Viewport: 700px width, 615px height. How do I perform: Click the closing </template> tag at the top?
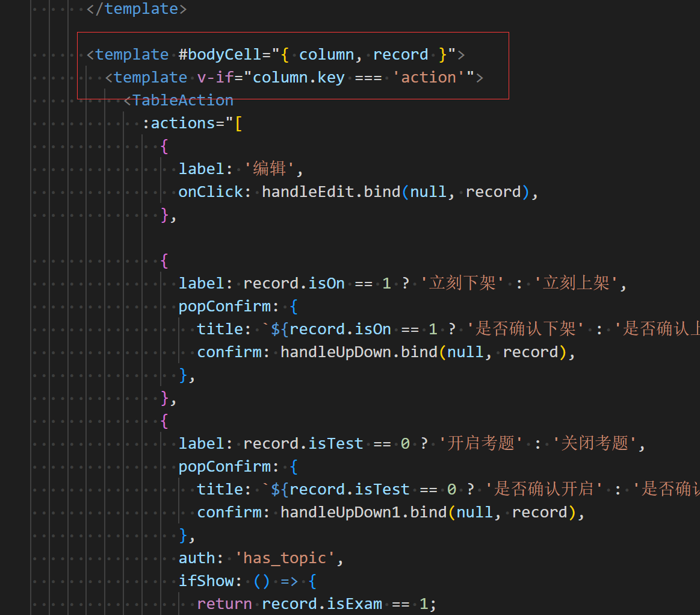[136, 8]
